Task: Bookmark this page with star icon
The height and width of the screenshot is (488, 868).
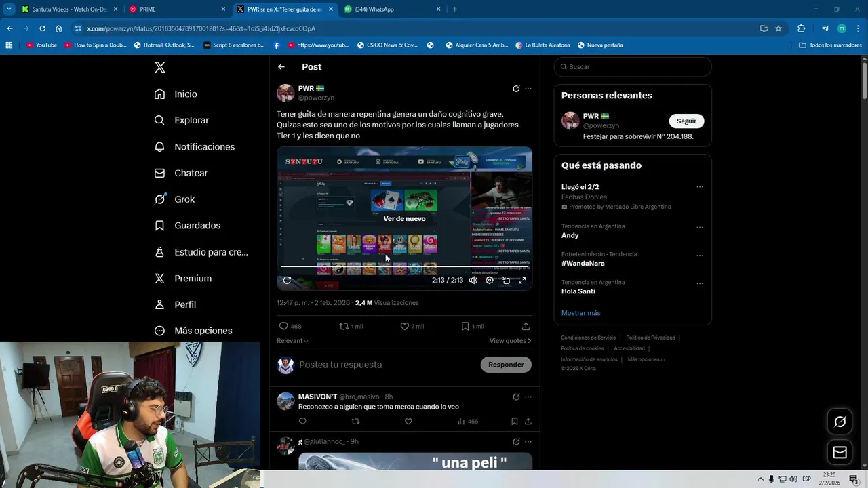Action: (x=778, y=28)
